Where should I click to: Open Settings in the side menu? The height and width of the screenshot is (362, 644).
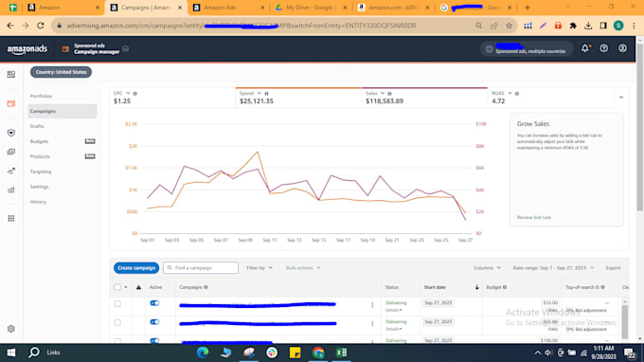tap(39, 187)
